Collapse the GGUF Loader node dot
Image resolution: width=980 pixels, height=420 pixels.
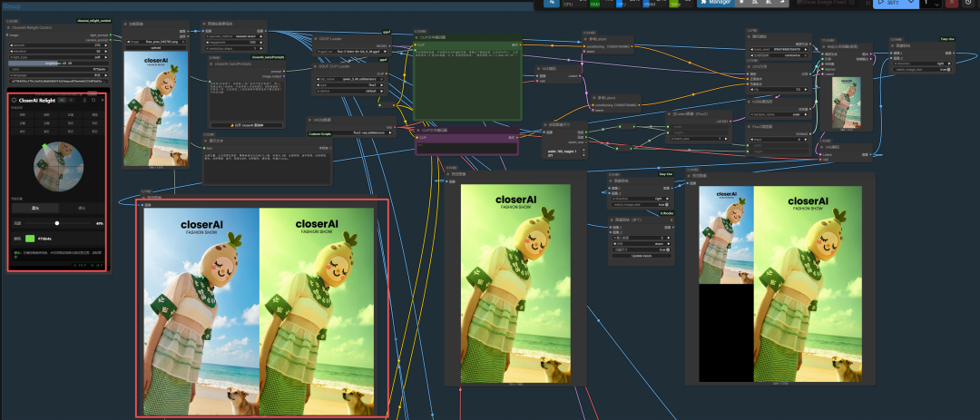pos(314,39)
